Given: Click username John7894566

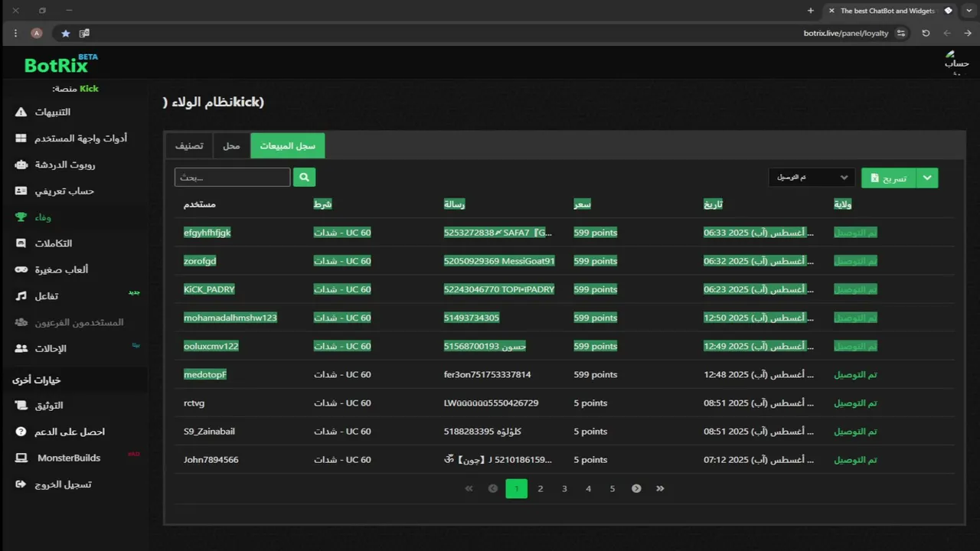Looking at the screenshot, I should pyautogui.click(x=211, y=460).
